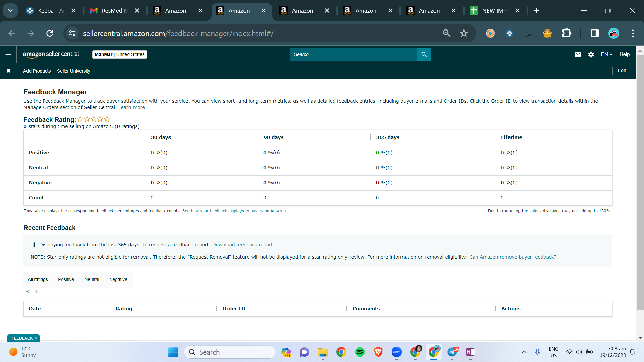Click the orange circle extension icon
The image size is (644, 362).
coord(490,33)
